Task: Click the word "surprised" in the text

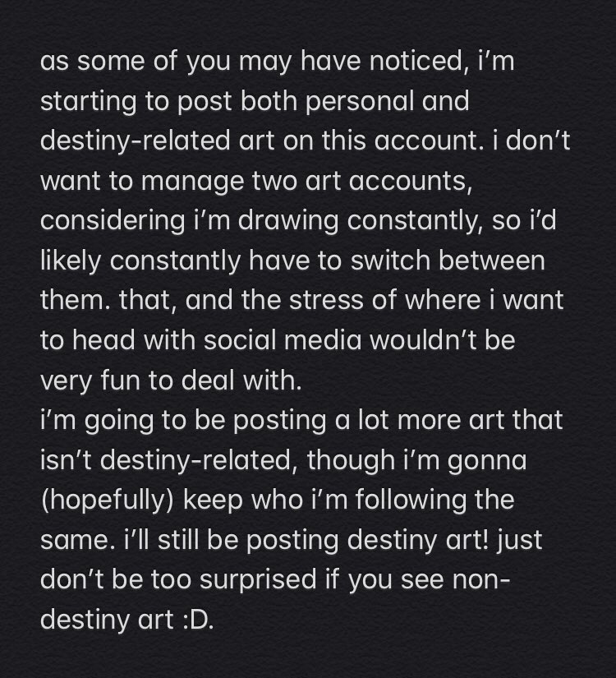Action: pyautogui.click(x=259, y=581)
